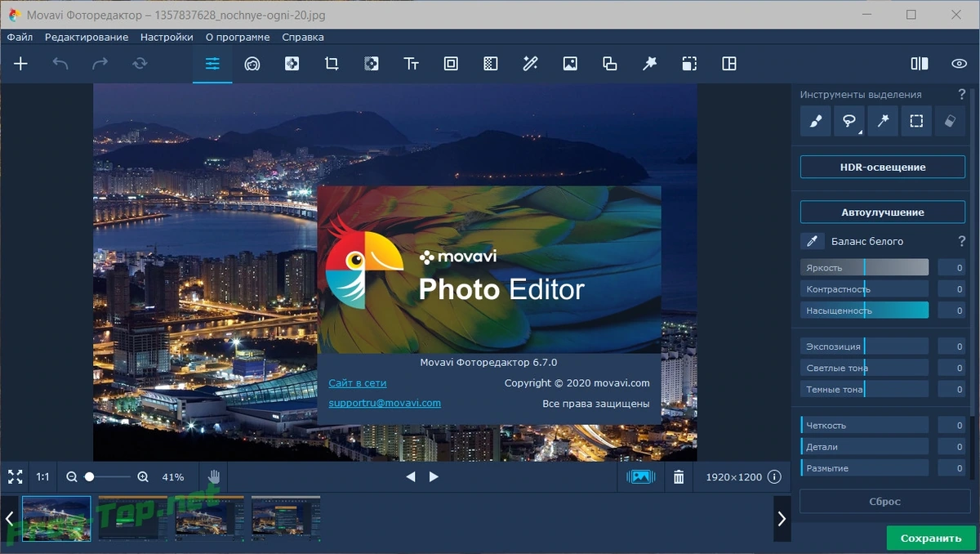Select the Magic wand selection tool
Screen dimensions: 980x554
(883, 121)
